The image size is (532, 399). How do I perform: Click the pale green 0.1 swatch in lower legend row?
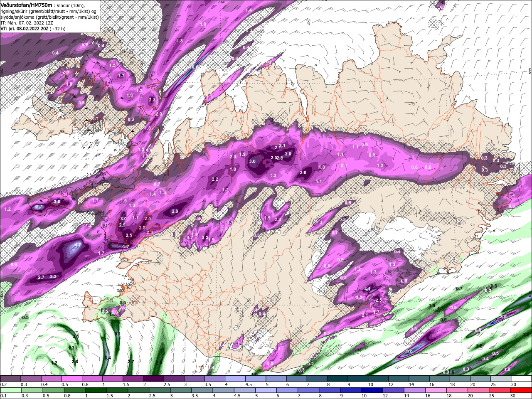[11, 390]
